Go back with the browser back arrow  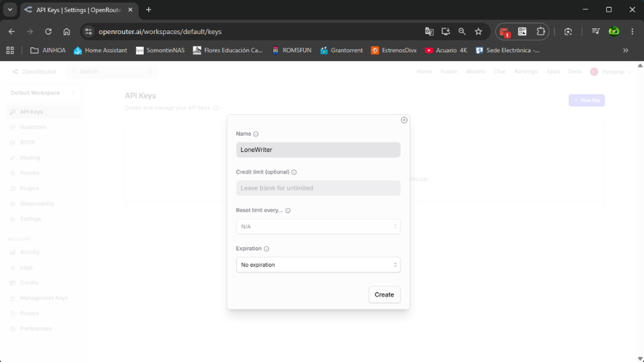click(12, 31)
